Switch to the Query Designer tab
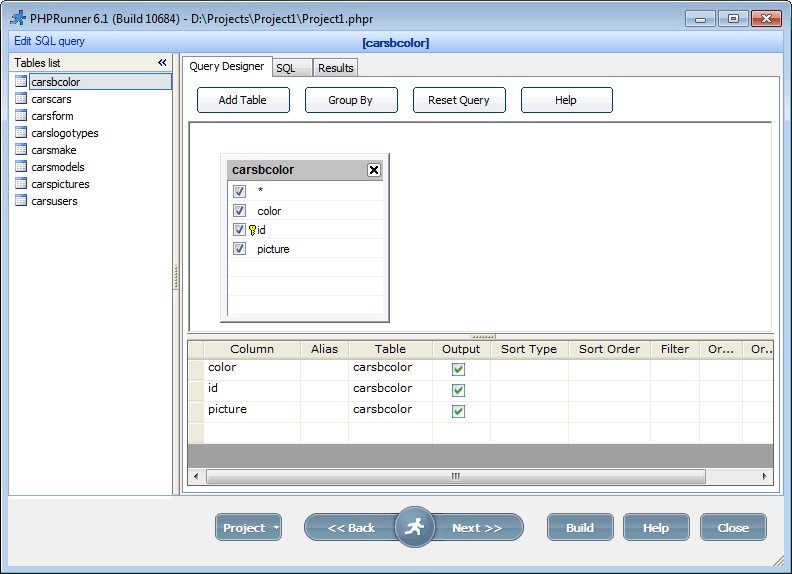The width and height of the screenshot is (792, 574). (x=227, y=66)
